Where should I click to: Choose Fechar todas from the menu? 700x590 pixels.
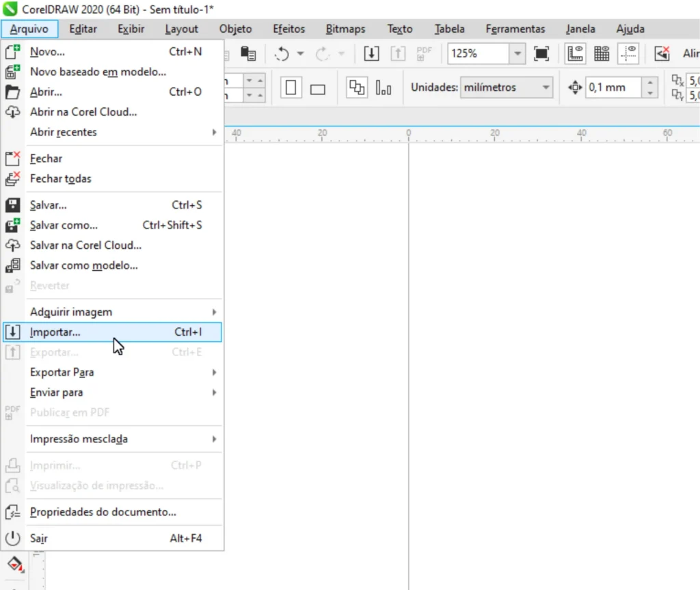pos(111,178)
